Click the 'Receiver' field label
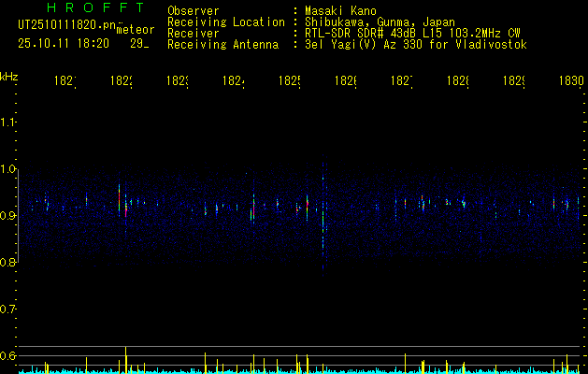Viewport: 588px width, 374px height. [x=194, y=34]
